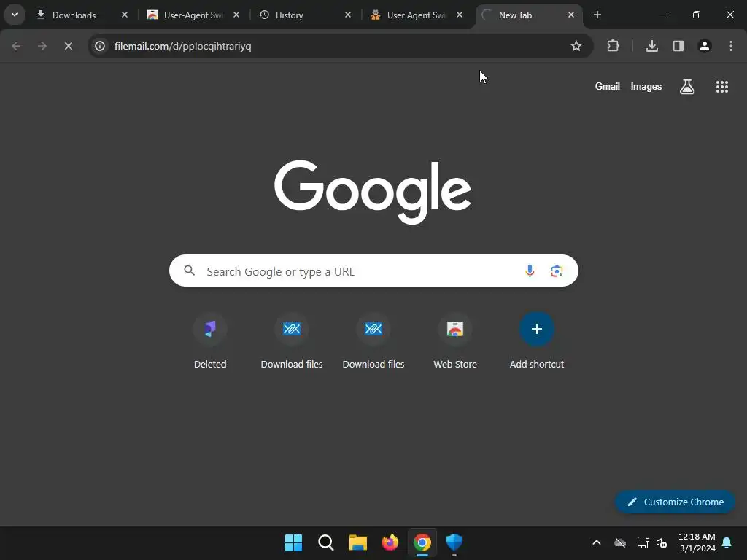Open Gmail link
Image resolution: width=747 pixels, height=560 pixels.
point(608,87)
